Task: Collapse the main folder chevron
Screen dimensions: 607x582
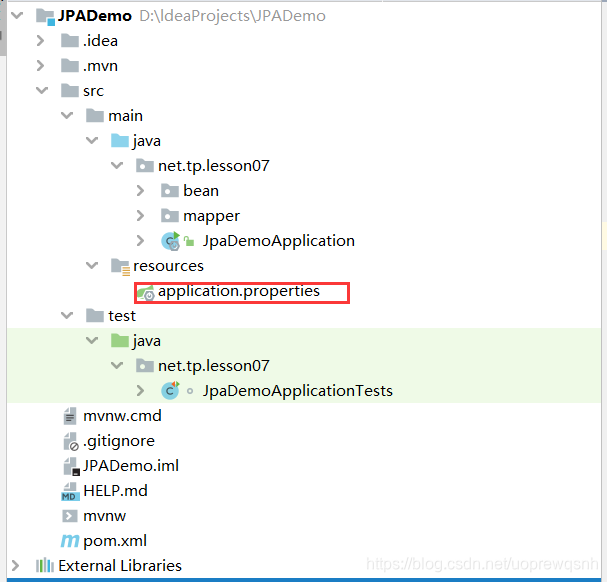Action: (x=67, y=115)
